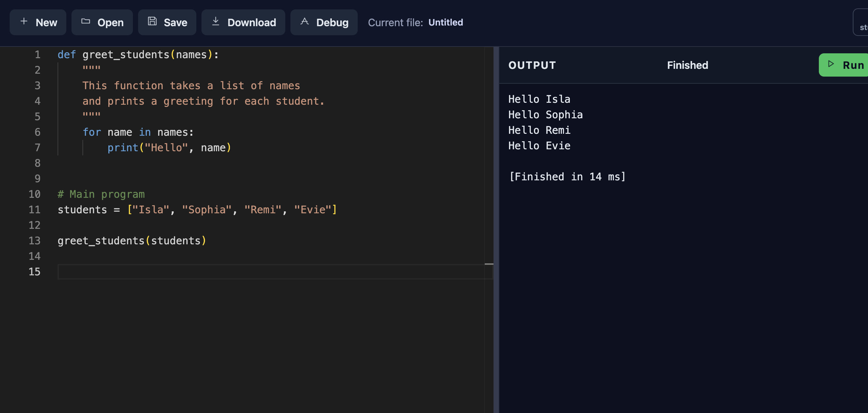
Task: Click the Untitled file name label
Action: point(445,22)
